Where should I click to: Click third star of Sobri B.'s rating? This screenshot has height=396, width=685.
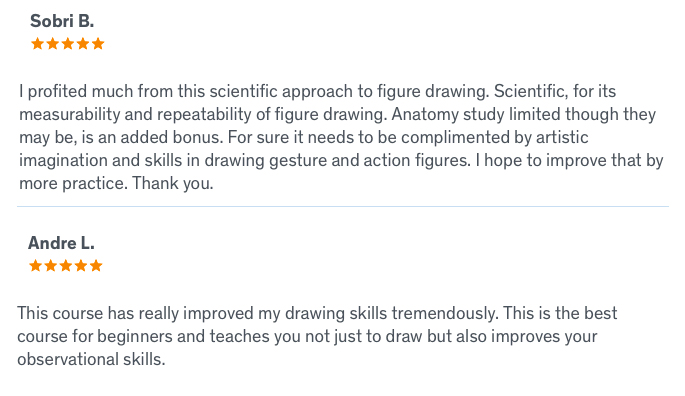coord(68,44)
